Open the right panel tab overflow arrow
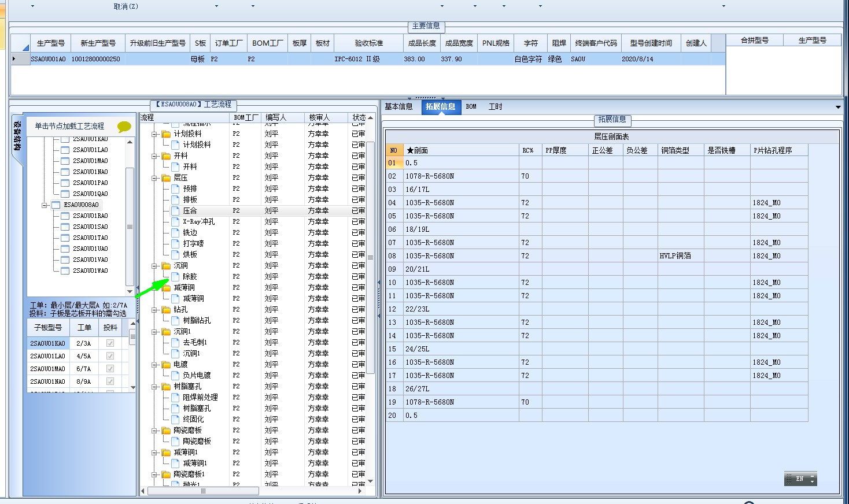This screenshot has height=504, width=849. pyautogui.click(x=838, y=108)
